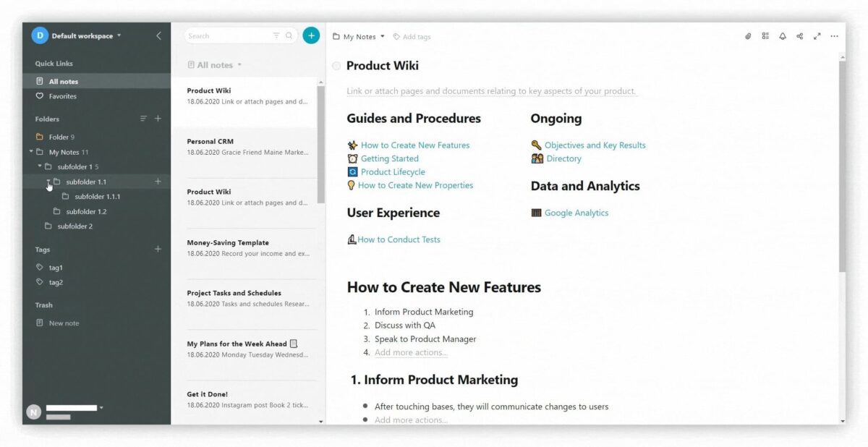Click the teal add new note button
Viewport: 868px width, 447px height.
(311, 35)
